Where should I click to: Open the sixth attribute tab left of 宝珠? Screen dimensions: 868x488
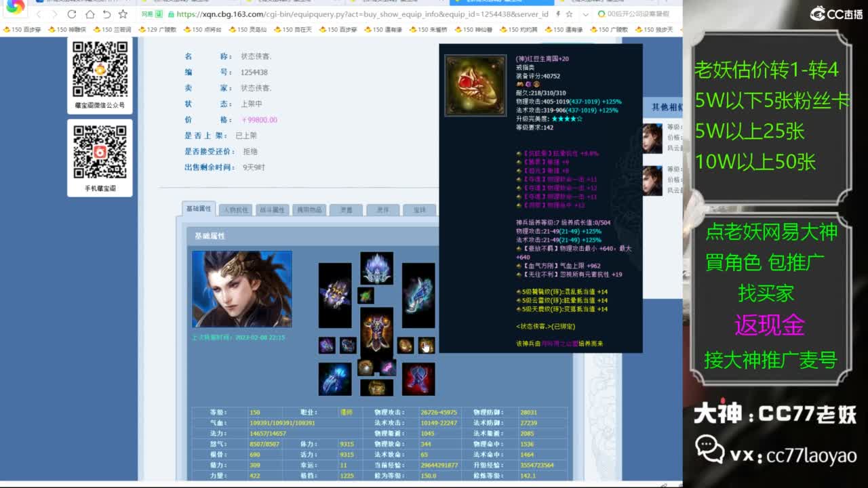pyautogui.click(x=382, y=210)
